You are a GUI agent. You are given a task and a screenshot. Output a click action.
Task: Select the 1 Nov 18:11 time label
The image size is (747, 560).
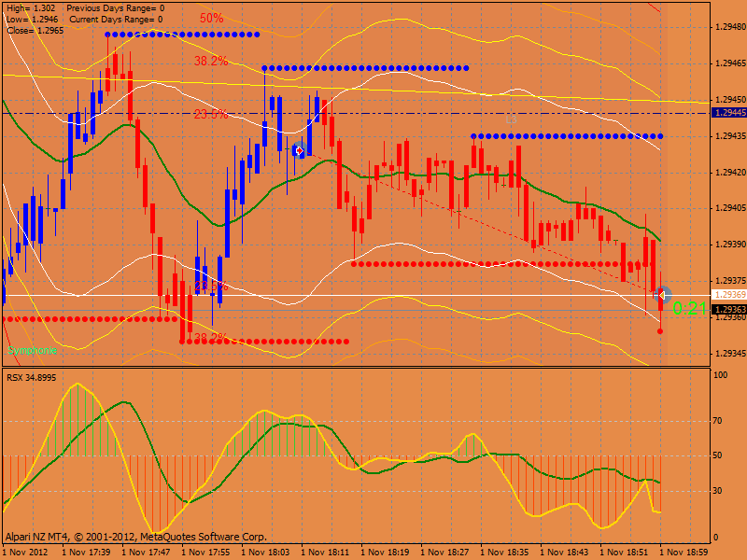[325, 553]
